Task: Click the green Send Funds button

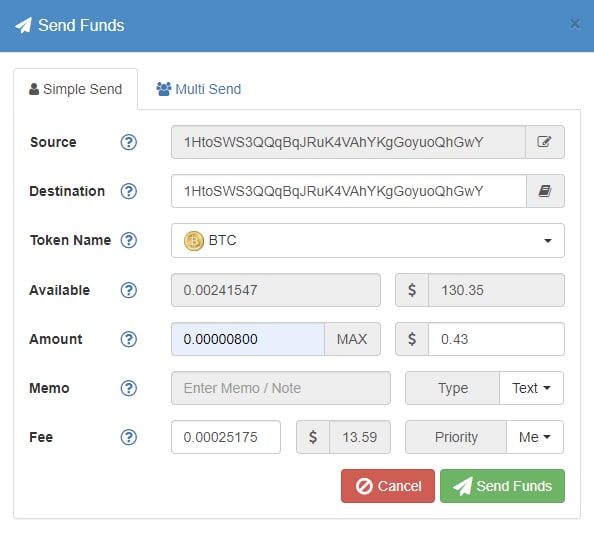Action: pos(502,486)
